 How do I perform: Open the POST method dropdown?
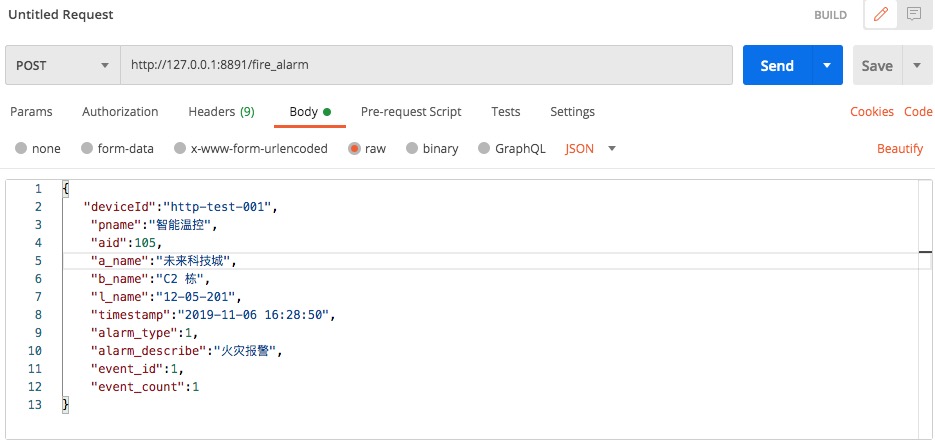pos(62,66)
